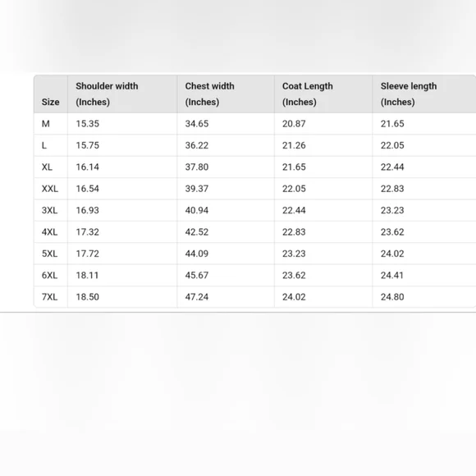Click the XXL size row label
Viewport: 476px width, 476px height.
[50, 189]
